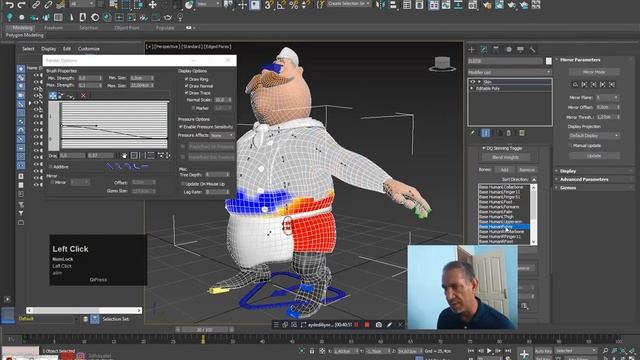The image size is (640, 360).
Task: Click the red X delete icon in Painter Options
Action: click(83, 96)
